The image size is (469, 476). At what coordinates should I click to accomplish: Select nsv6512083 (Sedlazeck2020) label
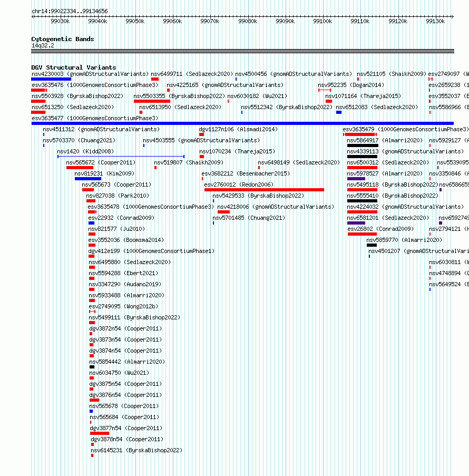point(377,107)
